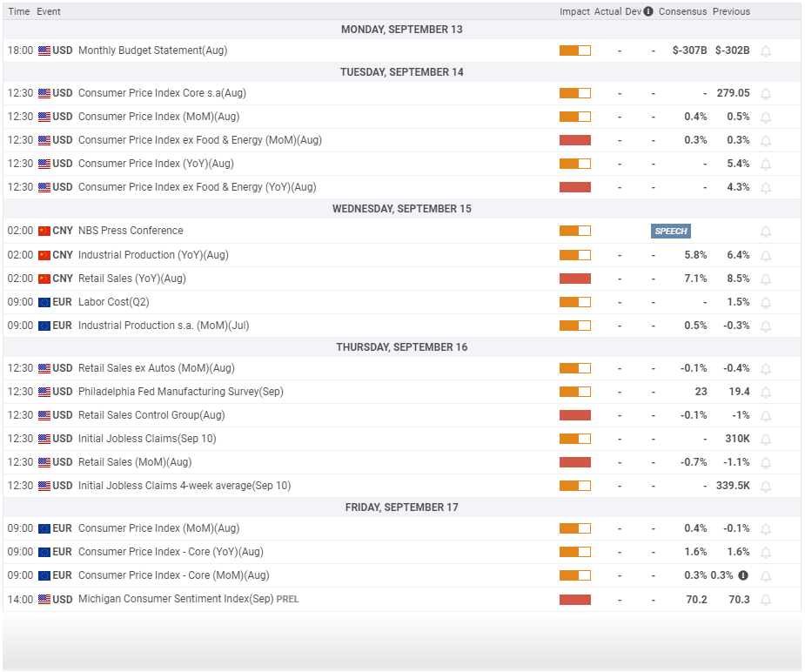Viewport: 805px width, 672px height.
Task: Click previous value 279.05
Action: (733, 93)
